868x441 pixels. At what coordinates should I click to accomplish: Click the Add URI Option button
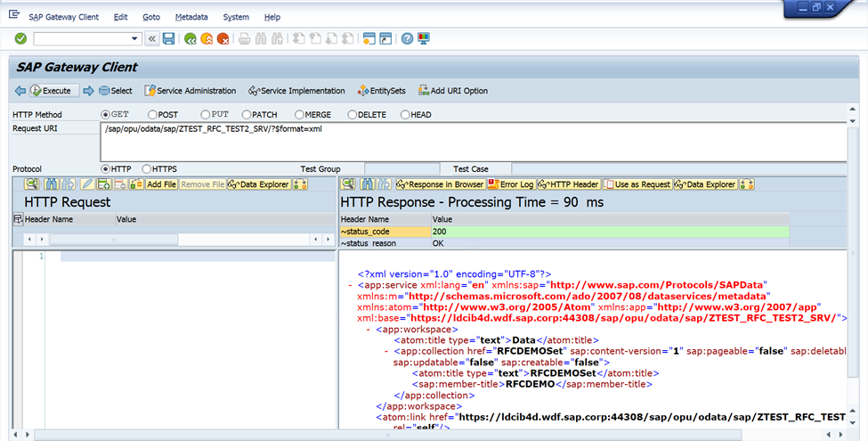tap(453, 91)
